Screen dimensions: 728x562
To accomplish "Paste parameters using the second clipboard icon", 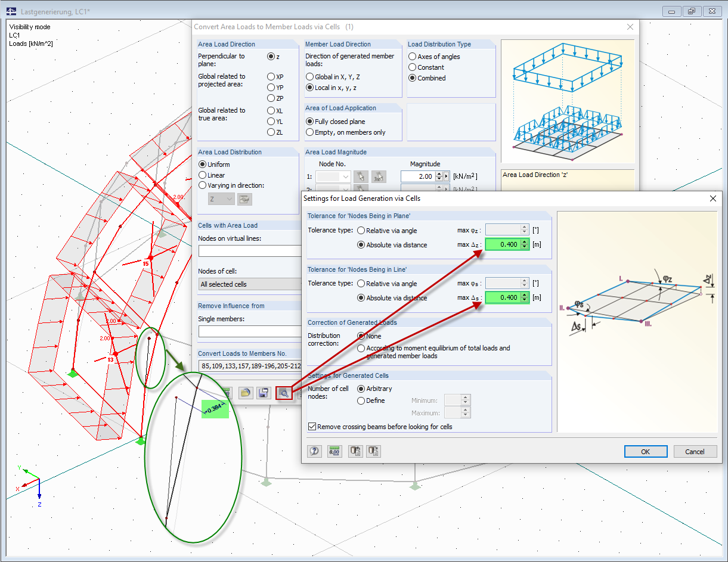I will [x=373, y=451].
